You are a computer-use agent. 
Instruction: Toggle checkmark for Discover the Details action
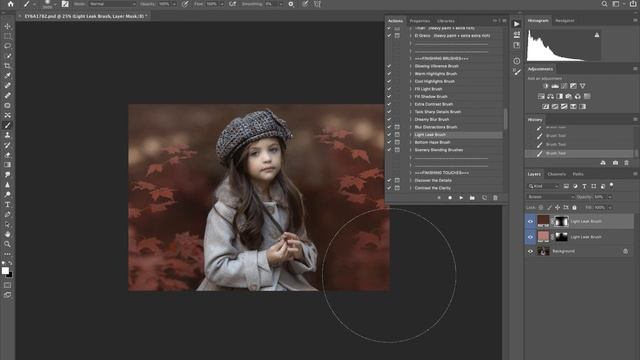(389, 180)
